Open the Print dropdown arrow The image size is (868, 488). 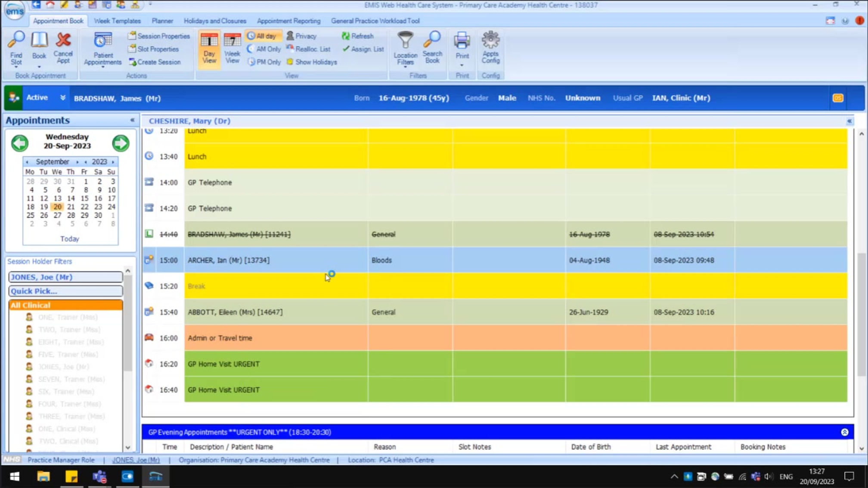[x=462, y=65]
